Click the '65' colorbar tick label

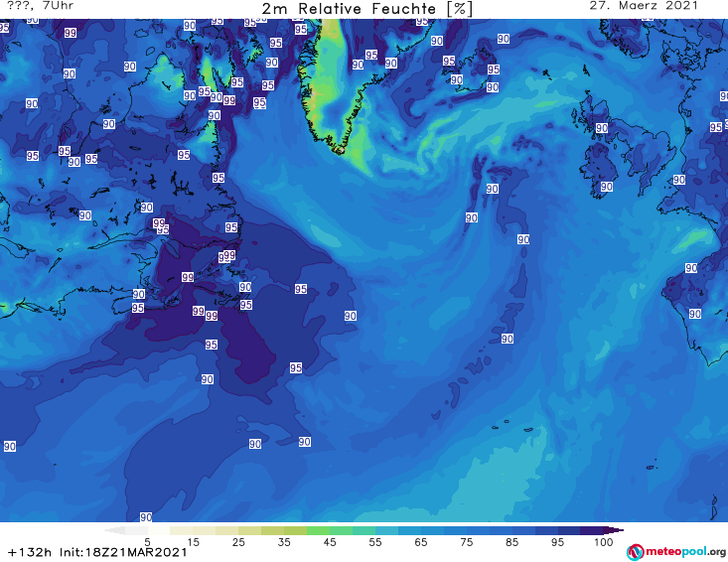click(x=421, y=541)
